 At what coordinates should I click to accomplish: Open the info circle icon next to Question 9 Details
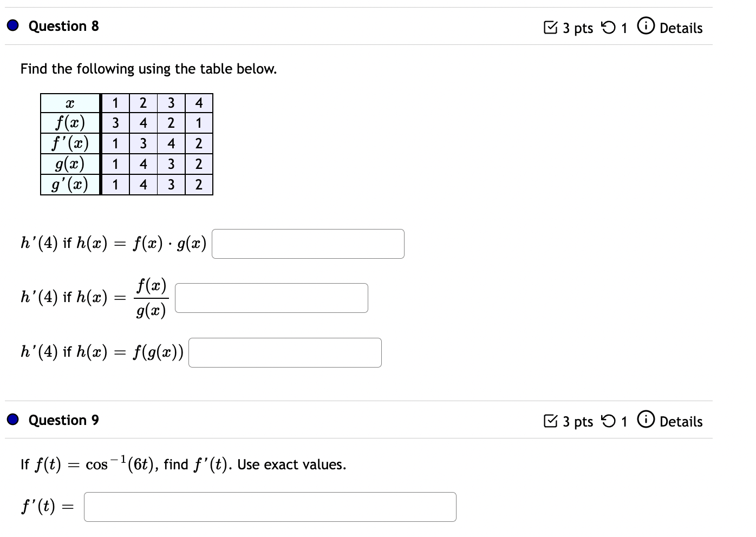pos(646,421)
